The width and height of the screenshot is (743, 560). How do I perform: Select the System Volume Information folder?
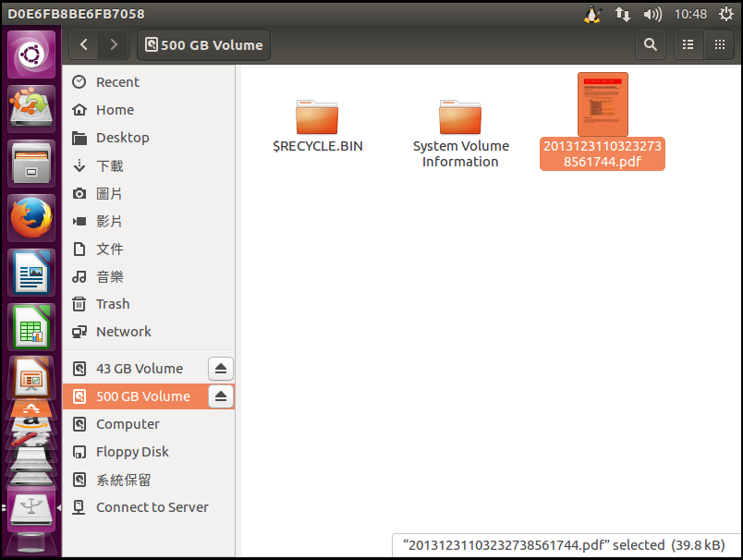pos(460,134)
